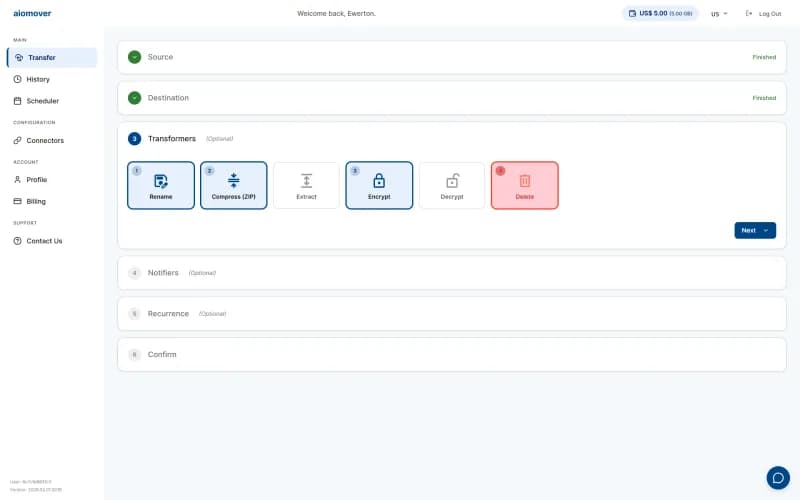
Task: Expand the Source section
Action: pyautogui.click(x=452, y=57)
